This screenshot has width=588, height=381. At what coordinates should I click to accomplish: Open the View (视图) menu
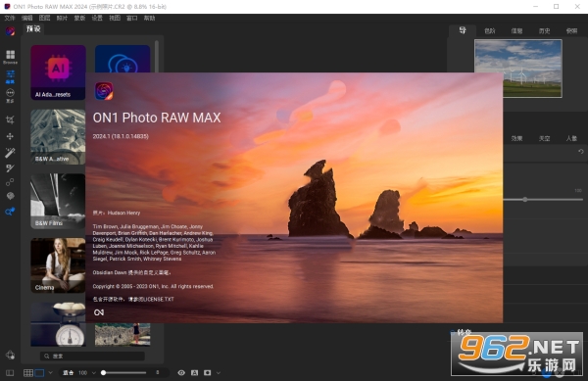point(115,18)
